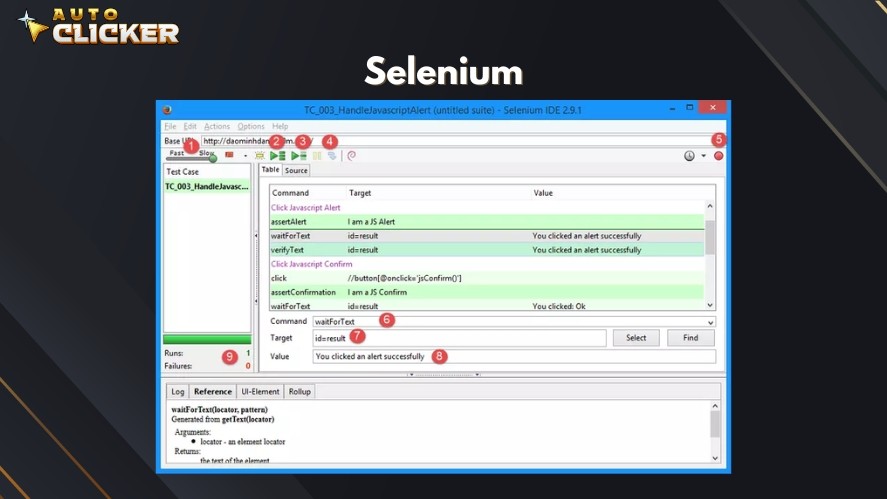Click the reference pane scroll-down arrow
This screenshot has height=499, width=887.
pyautogui.click(x=715, y=458)
